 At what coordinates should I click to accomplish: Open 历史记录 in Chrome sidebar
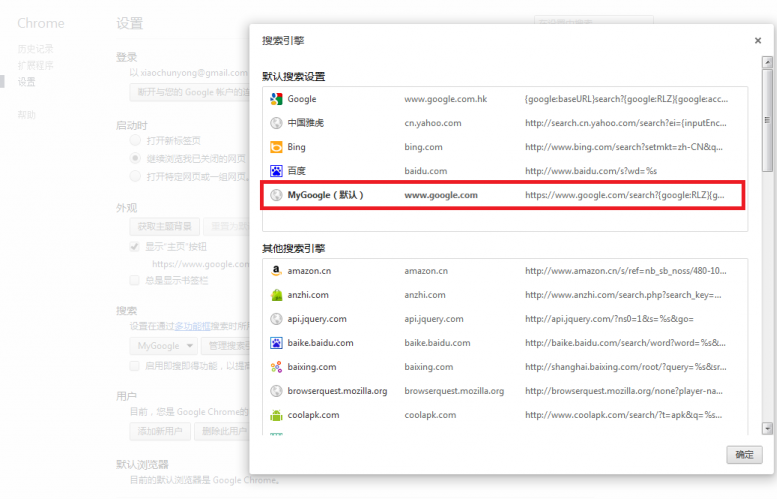[35, 49]
